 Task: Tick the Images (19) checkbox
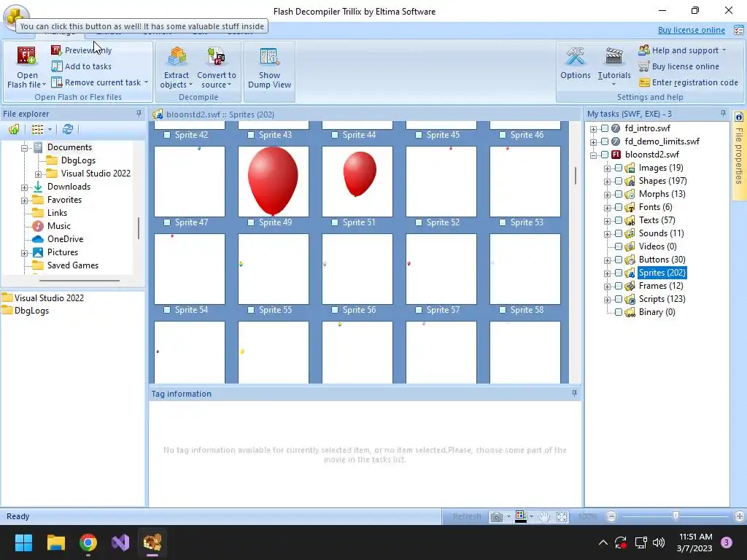click(619, 168)
